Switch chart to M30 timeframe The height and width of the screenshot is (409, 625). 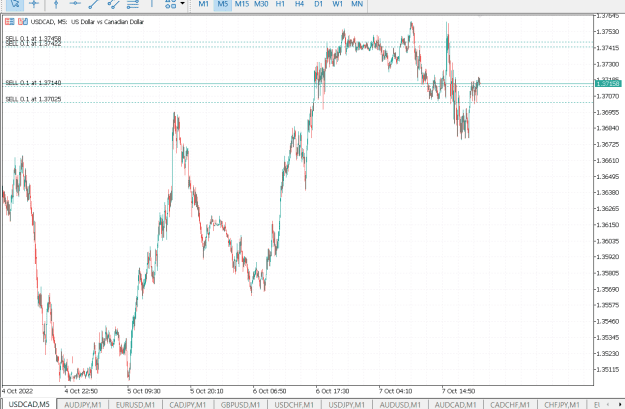coord(261,4)
